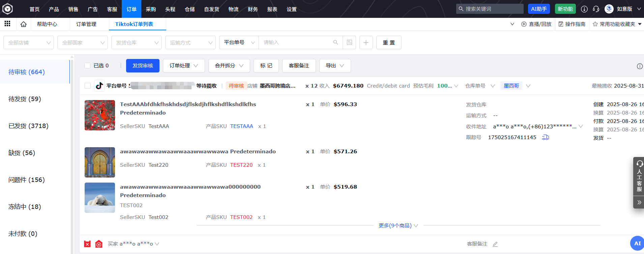Expand the 订单处理 dropdown
Viewport: 644px width, 254px height.
coord(184,66)
